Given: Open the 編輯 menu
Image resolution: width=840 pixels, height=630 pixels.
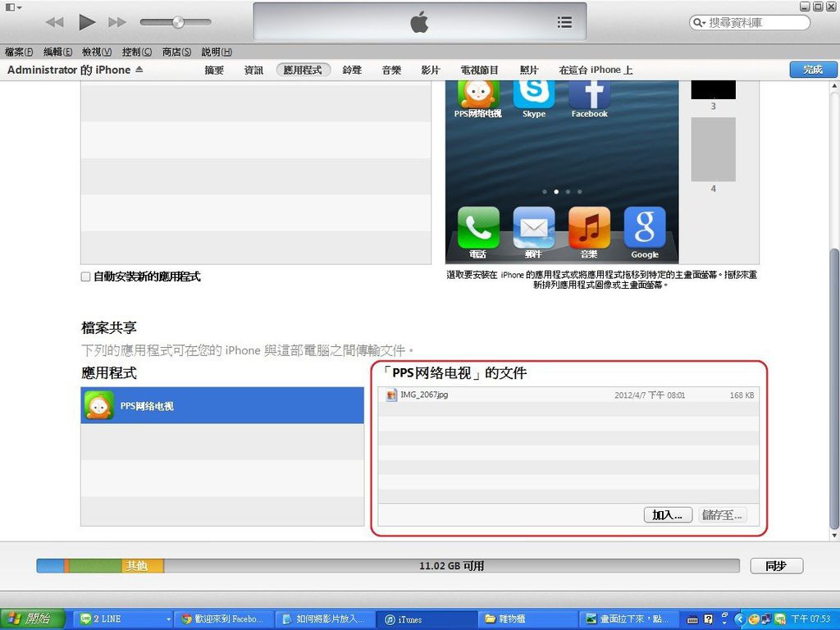Looking at the screenshot, I should coord(57,52).
